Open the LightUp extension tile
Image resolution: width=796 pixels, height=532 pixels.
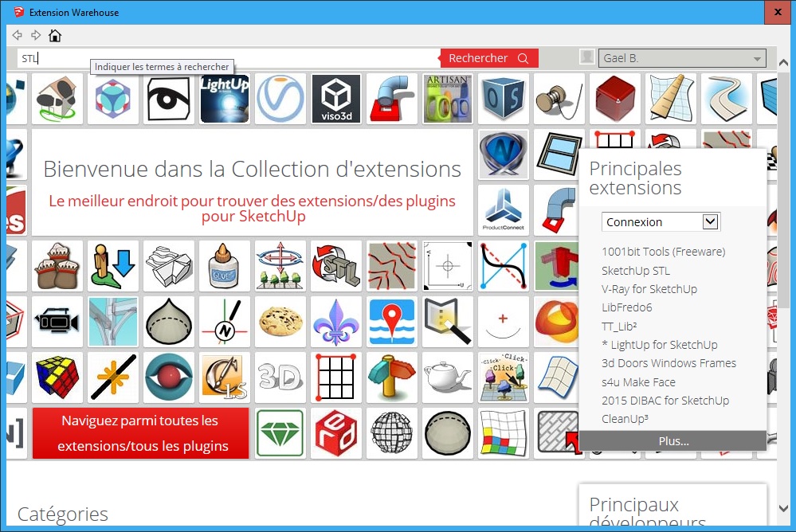225,99
